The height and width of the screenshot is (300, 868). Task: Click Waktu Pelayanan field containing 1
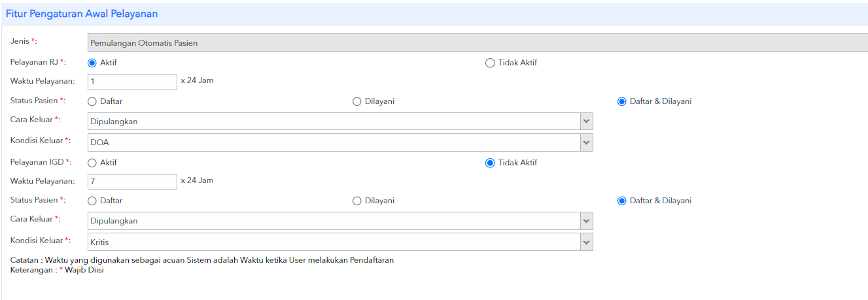[132, 82]
